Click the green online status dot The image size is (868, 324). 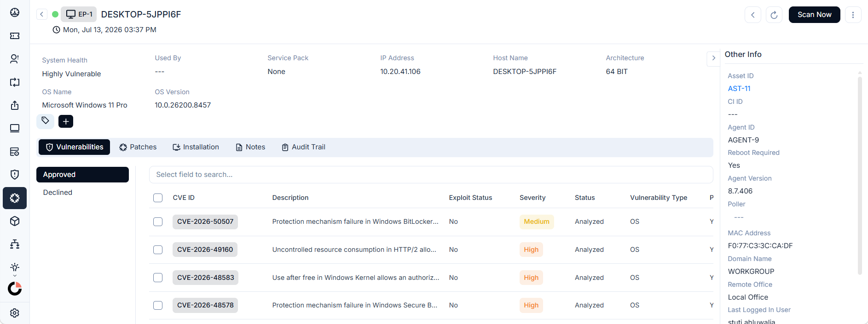[x=55, y=14]
